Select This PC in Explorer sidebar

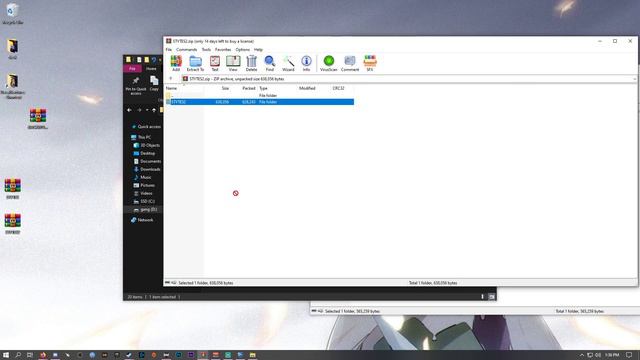point(141,137)
